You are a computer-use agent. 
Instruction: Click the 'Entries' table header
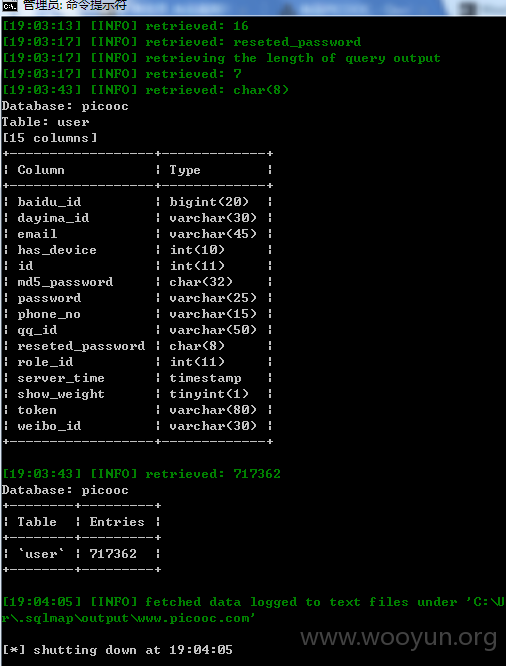[117, 522]
